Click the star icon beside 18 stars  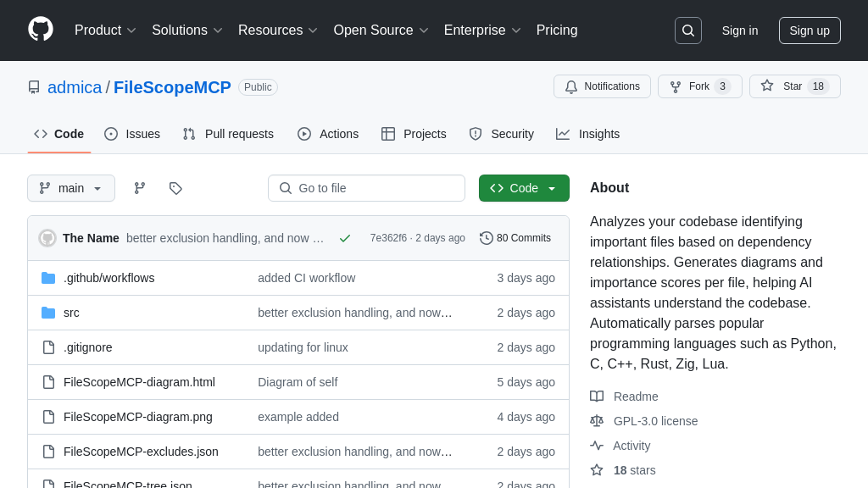(x=597, y=470)
